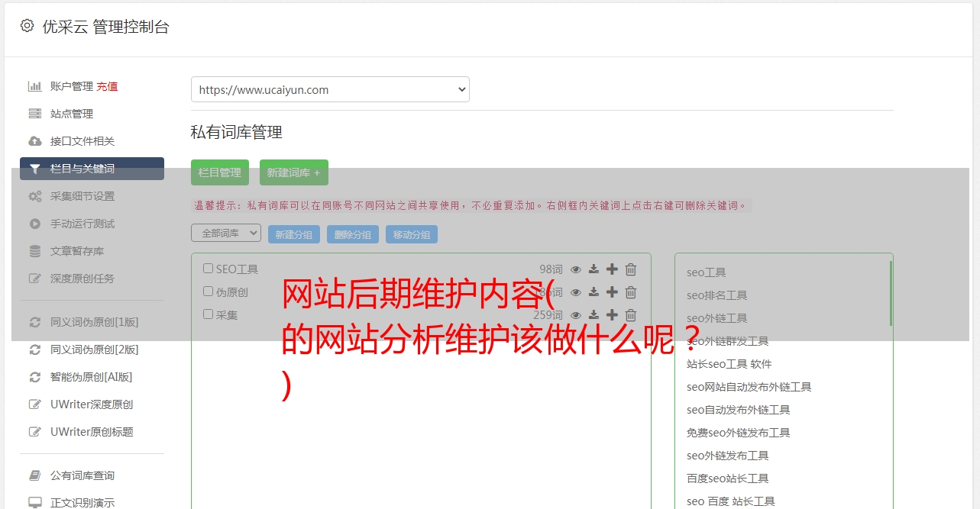
Task: Open the 全部词库 dropdown
Action: click(226, 234)
